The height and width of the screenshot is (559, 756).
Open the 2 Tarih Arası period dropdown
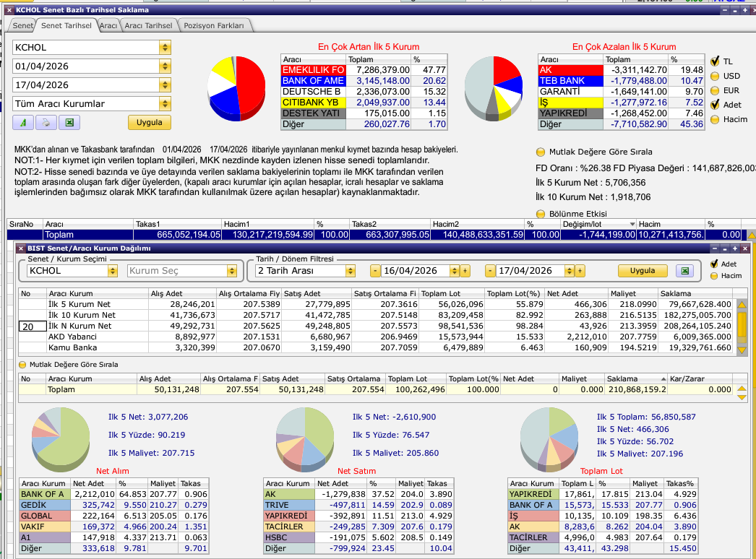[x=351, y=271]
